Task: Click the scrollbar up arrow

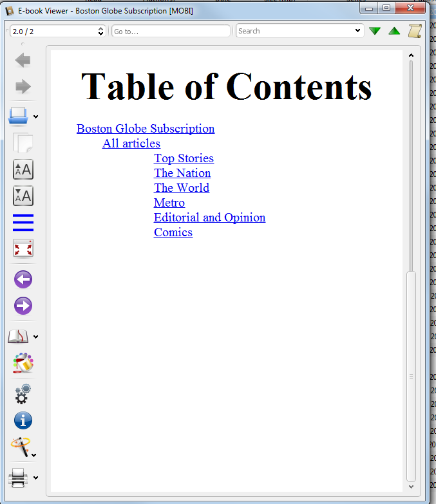Action: 411,55
